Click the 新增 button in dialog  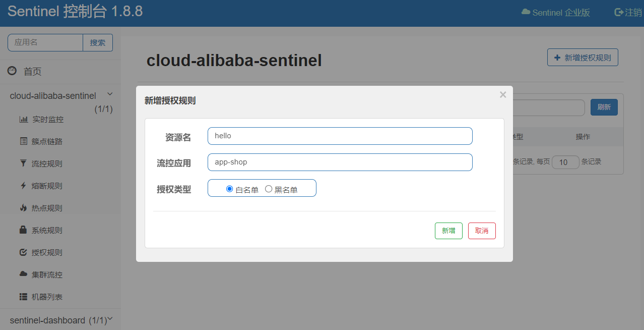click(448, 231)
